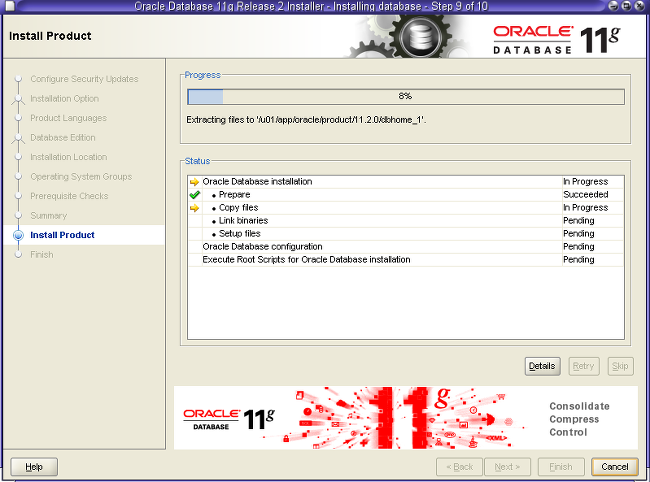Close the installer window

click(640, 6)
